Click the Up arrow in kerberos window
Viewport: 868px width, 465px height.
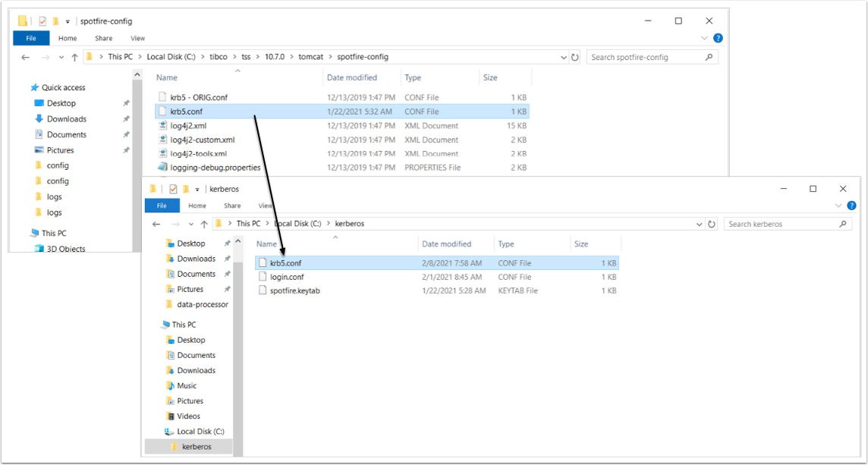tap(204, 224)
